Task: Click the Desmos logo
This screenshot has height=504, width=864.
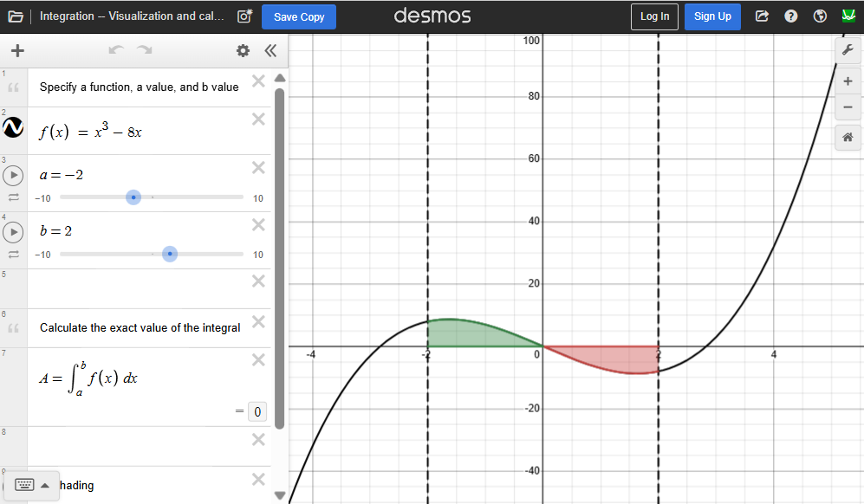Action: click(x=432, y=16)
